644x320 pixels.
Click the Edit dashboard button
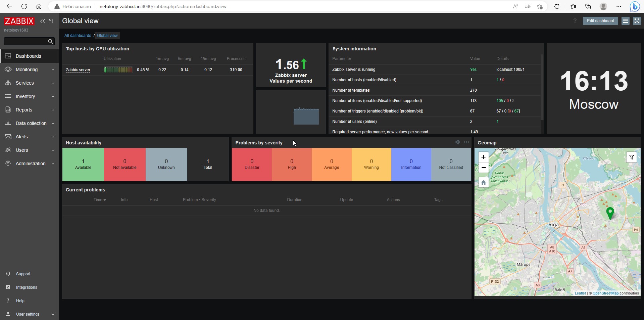coord(600,20)
